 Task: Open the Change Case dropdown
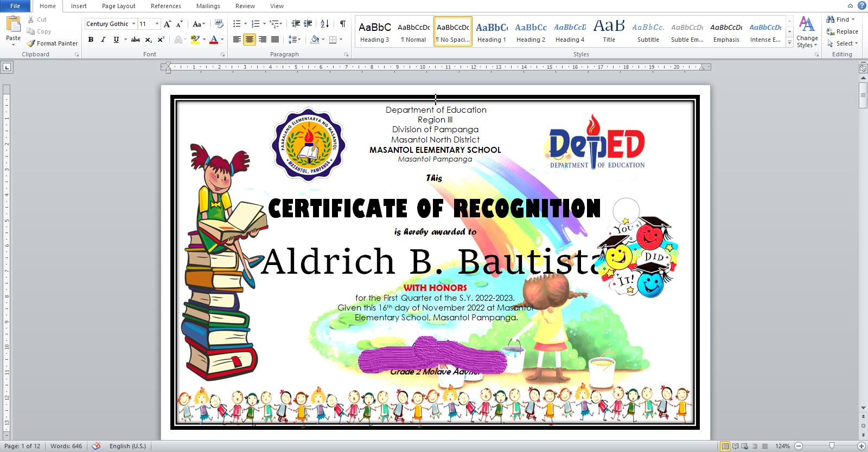tap(199, 24)
